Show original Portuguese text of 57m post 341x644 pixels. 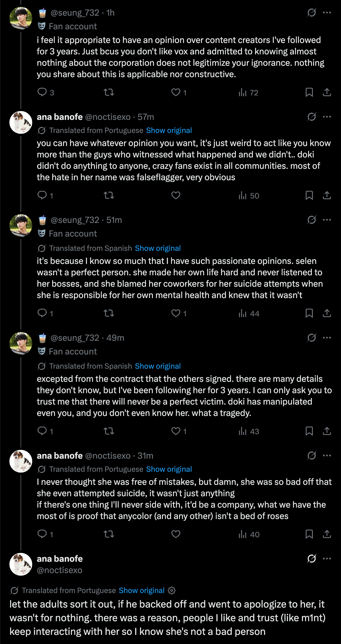(169, 130)
